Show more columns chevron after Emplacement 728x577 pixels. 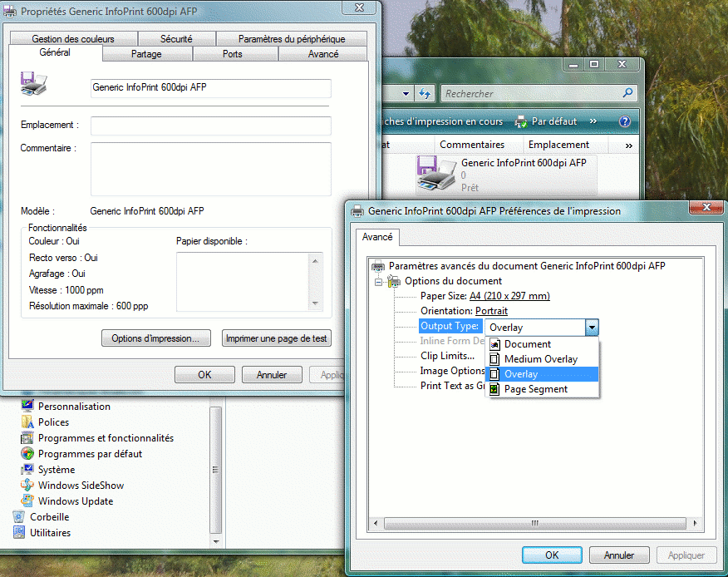628,145
